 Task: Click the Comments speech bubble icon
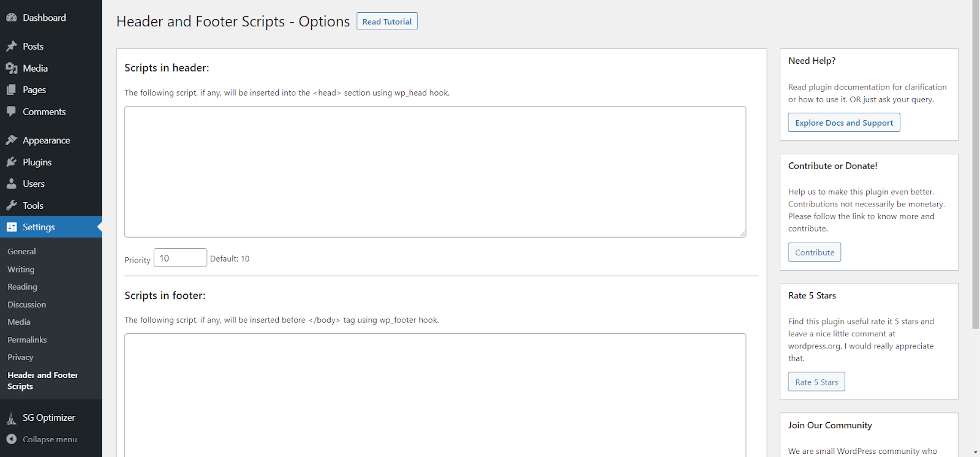(x=12, y=111)
